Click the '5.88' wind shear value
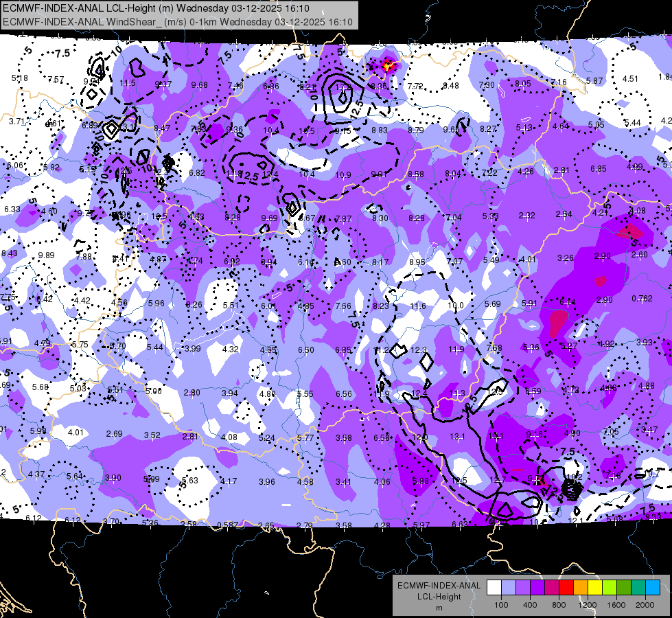 click(420, 481)
